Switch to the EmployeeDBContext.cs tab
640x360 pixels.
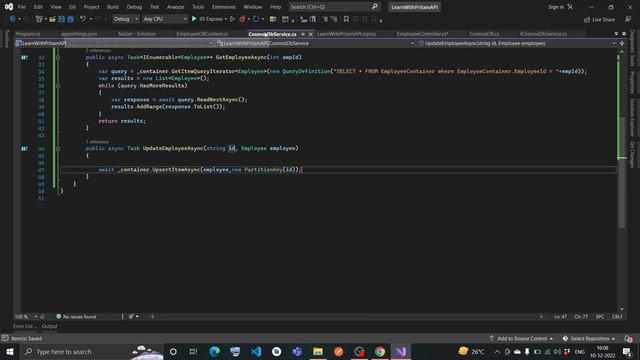[x=202, y=34]
